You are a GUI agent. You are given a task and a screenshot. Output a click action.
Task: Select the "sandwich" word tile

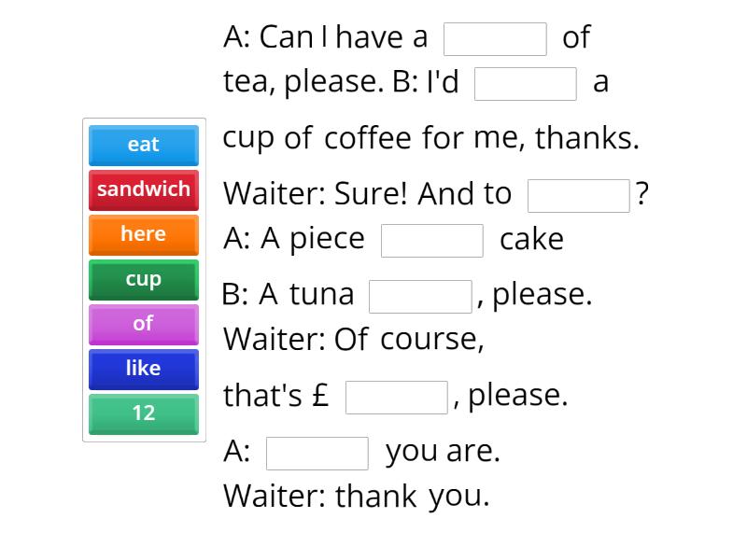(143, 189)
